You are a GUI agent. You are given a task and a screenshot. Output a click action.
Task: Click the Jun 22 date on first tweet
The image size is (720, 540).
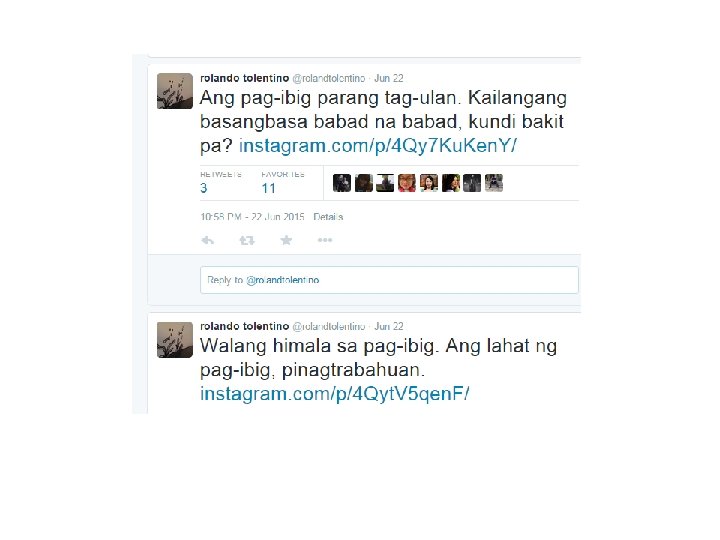388,78
